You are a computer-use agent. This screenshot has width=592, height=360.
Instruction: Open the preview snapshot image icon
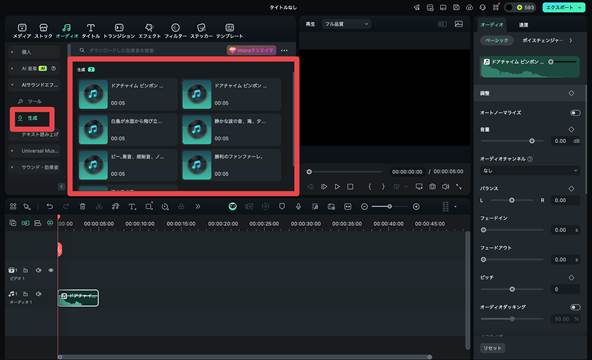coord(459,24)
